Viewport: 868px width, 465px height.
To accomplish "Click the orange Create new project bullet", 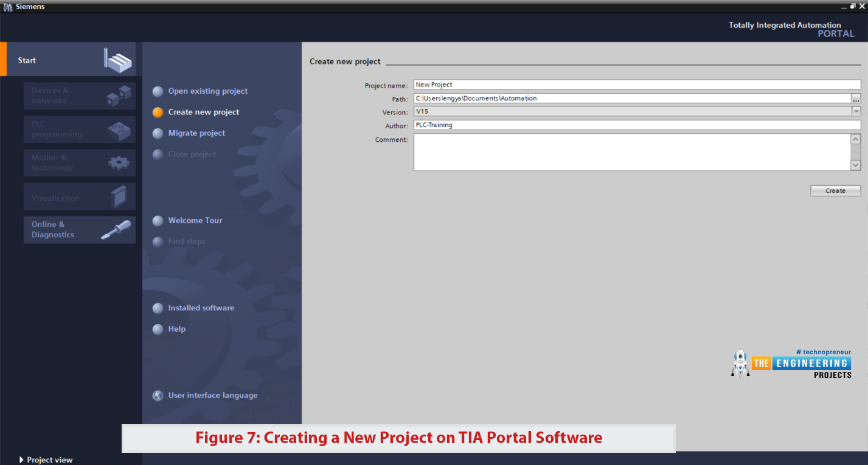I will [158, 112].
